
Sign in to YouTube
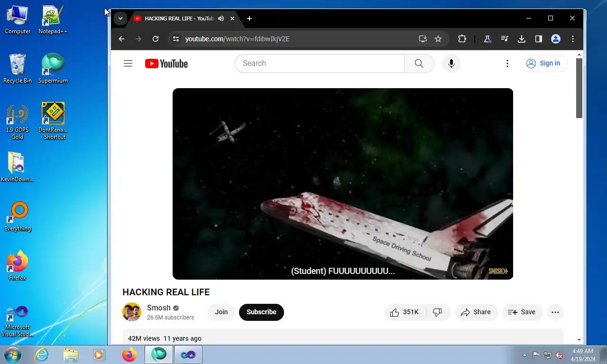544,64
